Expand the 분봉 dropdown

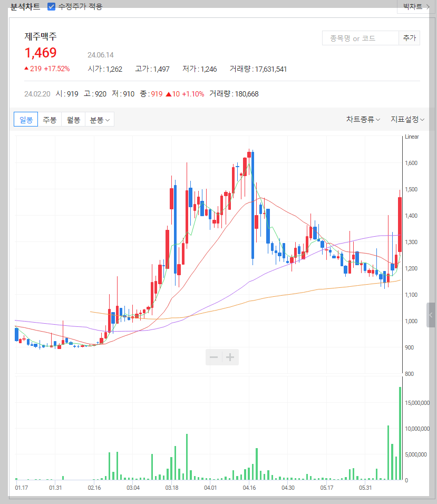100,120
